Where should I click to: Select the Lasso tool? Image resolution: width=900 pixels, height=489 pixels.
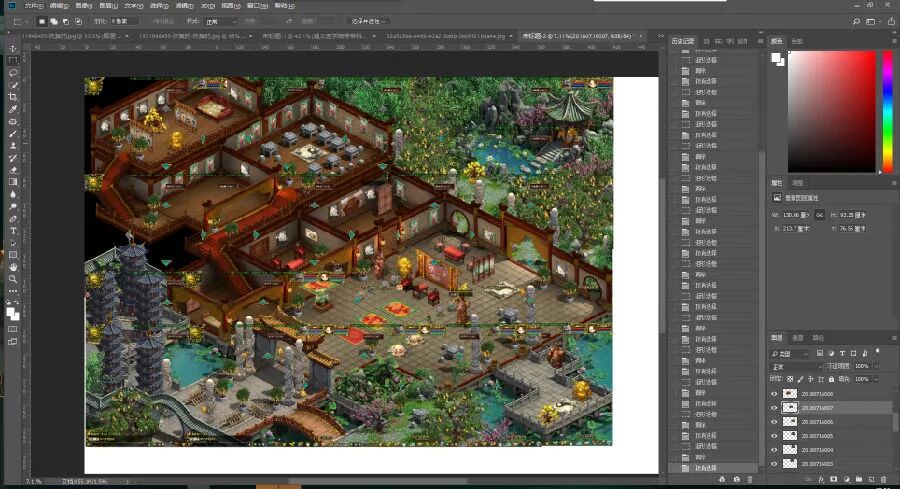13,73
